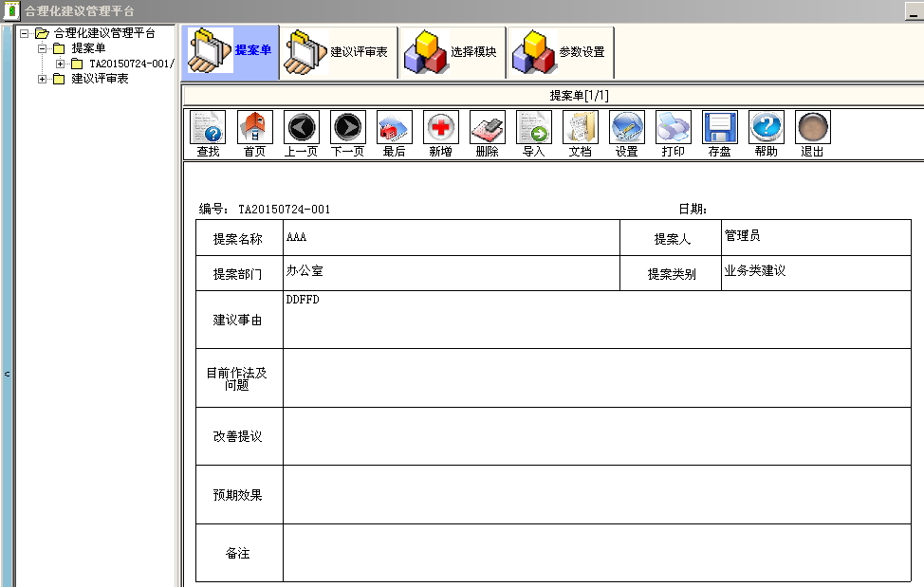Open 帮助 (Help) question mark icon
The width and height of the screenshot is (924, 587).
pyautogui.click(x=766, y=127)
